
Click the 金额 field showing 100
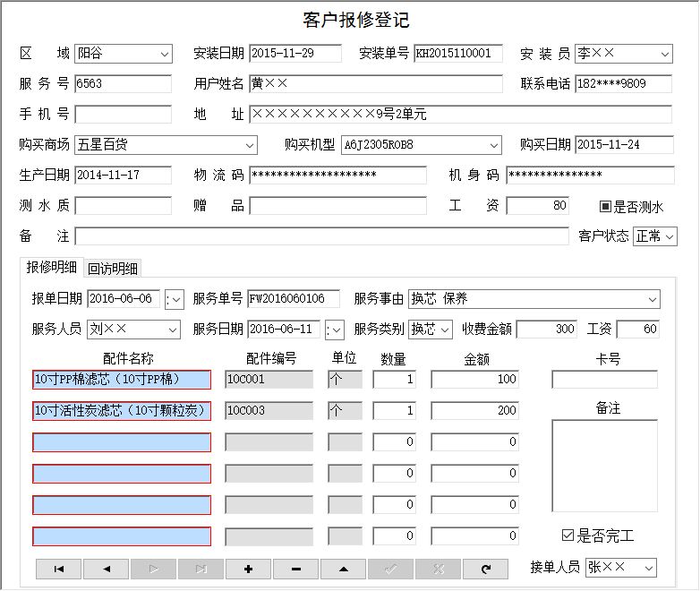click(x=474, y=380)
